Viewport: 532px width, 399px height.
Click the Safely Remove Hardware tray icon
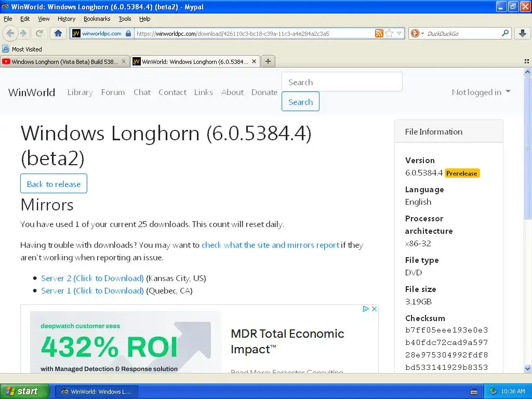494,392
